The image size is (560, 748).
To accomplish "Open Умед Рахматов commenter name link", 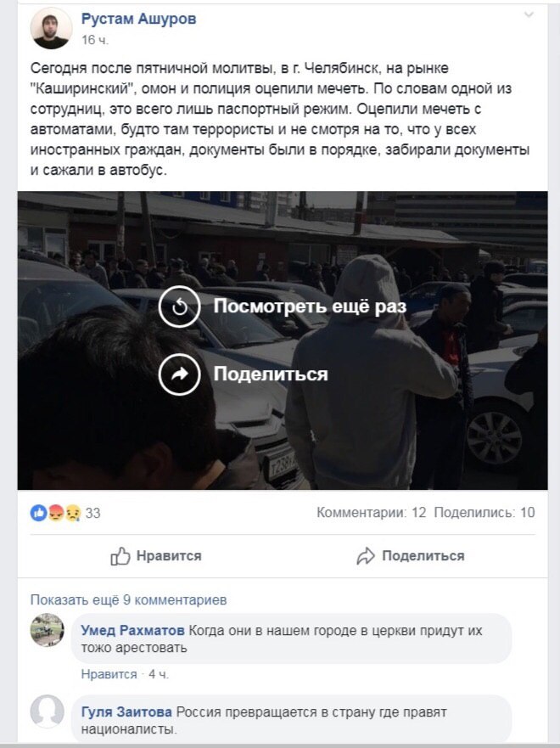I will pos(132,630).
